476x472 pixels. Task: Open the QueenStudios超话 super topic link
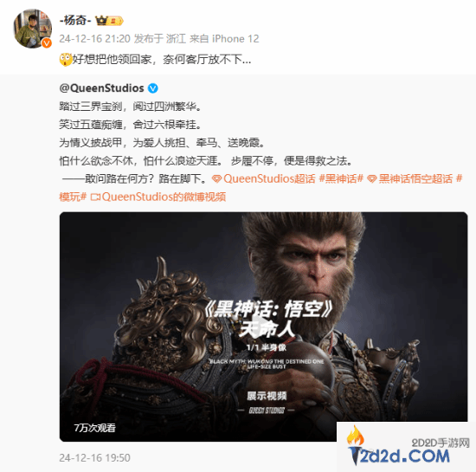click(x=269, y=178)
